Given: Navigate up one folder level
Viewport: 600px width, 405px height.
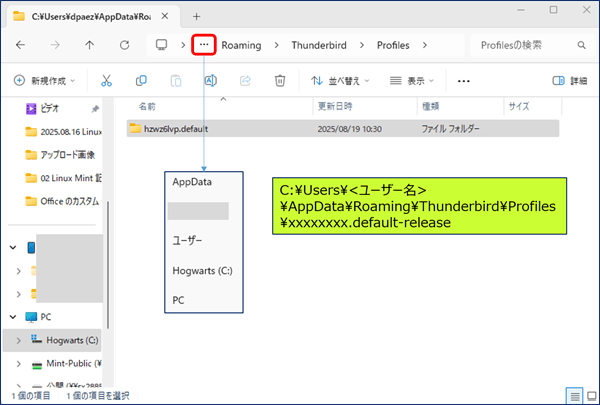Looking at the screenshot, I should point(90,45).
